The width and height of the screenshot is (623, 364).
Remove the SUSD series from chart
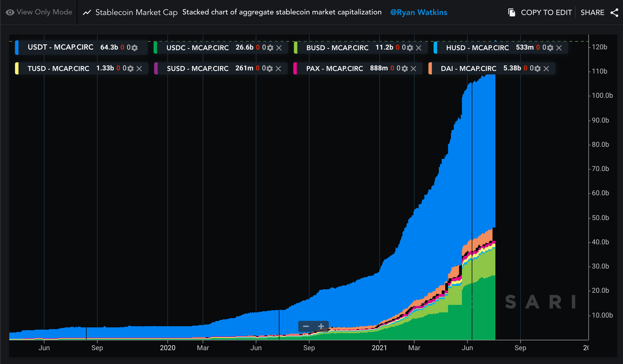pyautogui.click(x=278, y=69)
